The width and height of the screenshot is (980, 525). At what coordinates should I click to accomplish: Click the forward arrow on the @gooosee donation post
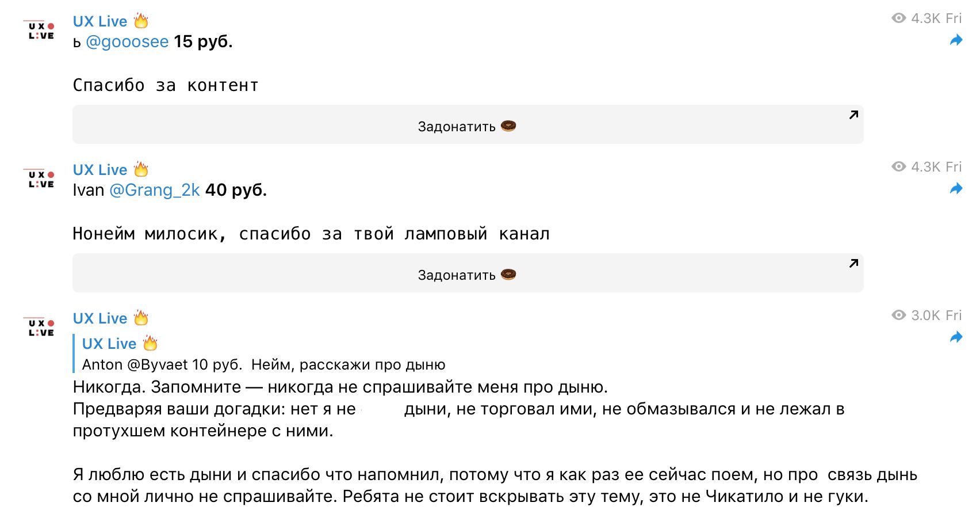click(956, 40)
